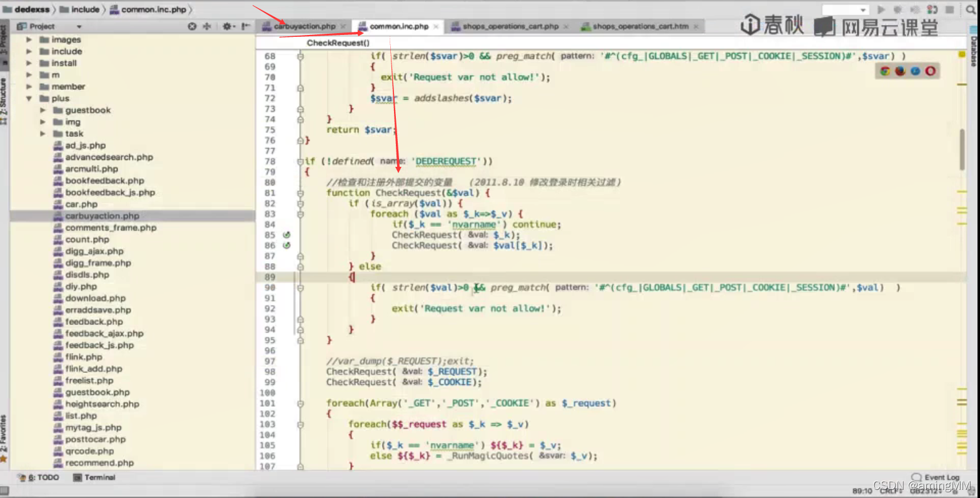The width and height of the screenshot is (980, 498).
Task: Click dedexss breadcrumb in navigation bar
Action: [x=26, y=9]
